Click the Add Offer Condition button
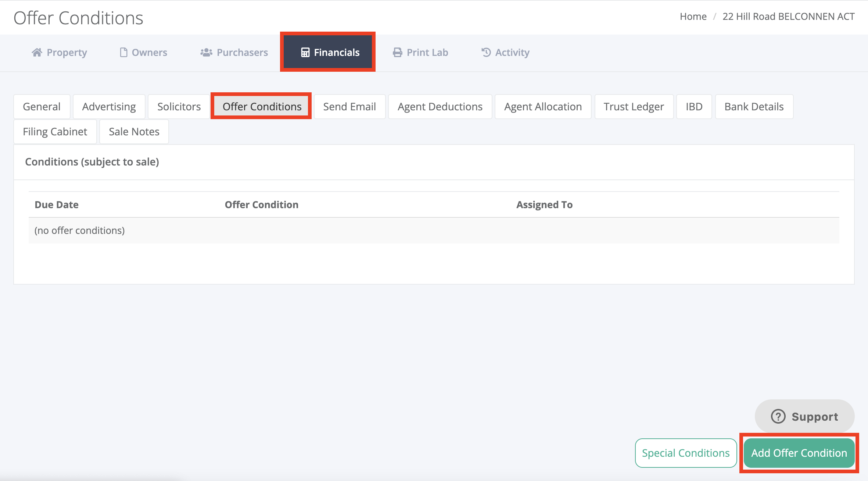 click(x=799, y=453)
